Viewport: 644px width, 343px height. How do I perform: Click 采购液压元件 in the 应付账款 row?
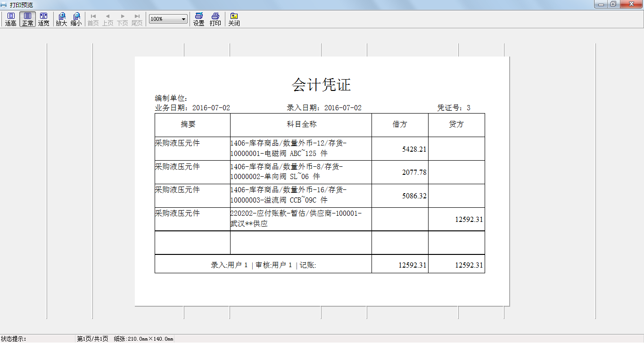(x=177, y=213)
